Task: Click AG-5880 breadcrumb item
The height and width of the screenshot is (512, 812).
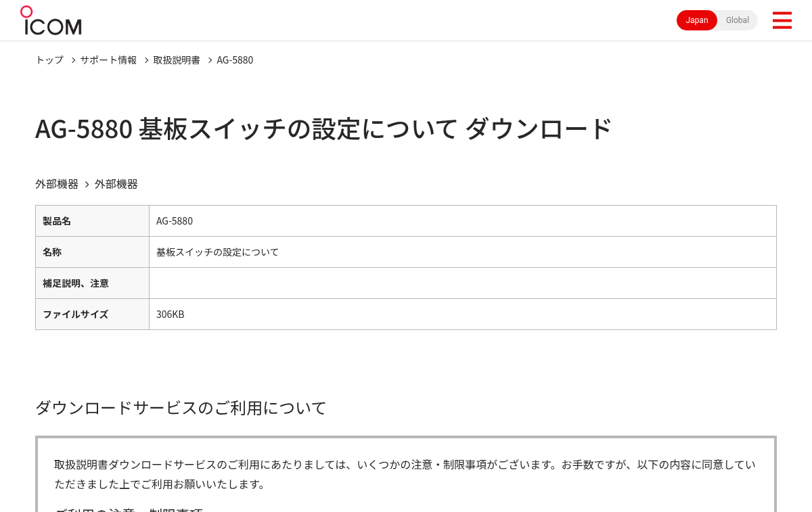Action: point(235,60)
